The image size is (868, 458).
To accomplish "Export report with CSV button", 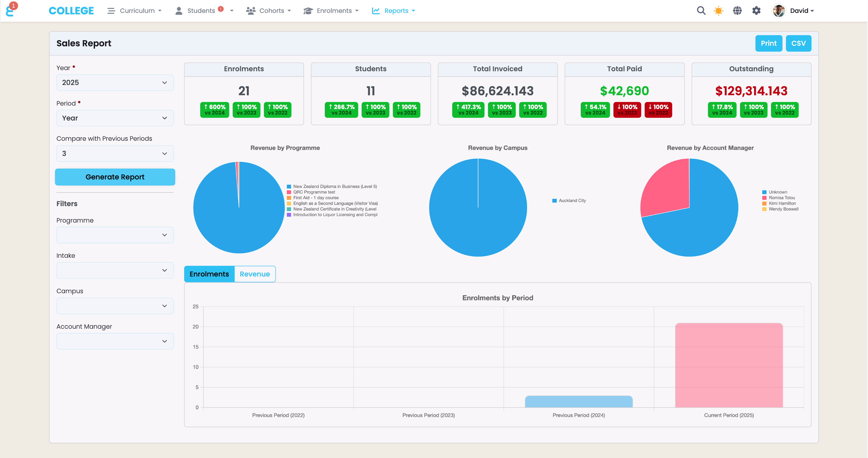I will pyautogui.click(x=798, y=43).
